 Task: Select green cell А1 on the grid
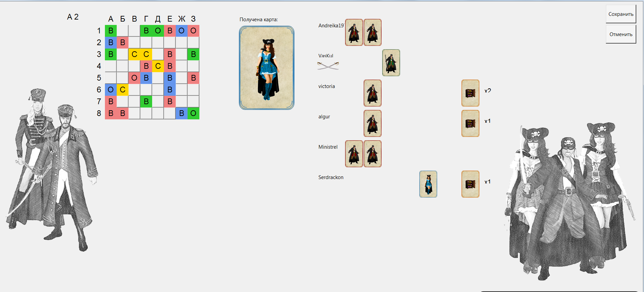click(x=111, y=31)
